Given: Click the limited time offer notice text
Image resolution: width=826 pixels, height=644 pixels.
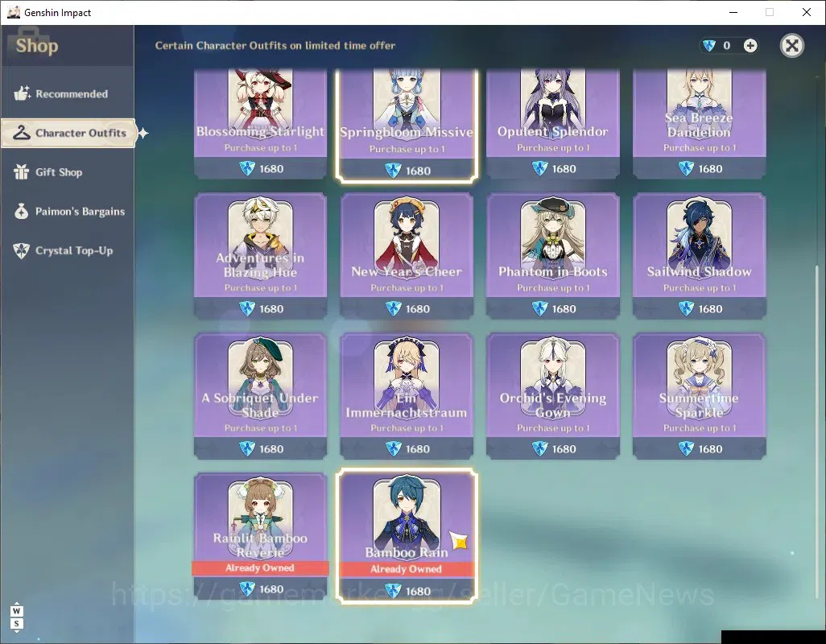Looking at the screenshot, I should pos(275,46).
